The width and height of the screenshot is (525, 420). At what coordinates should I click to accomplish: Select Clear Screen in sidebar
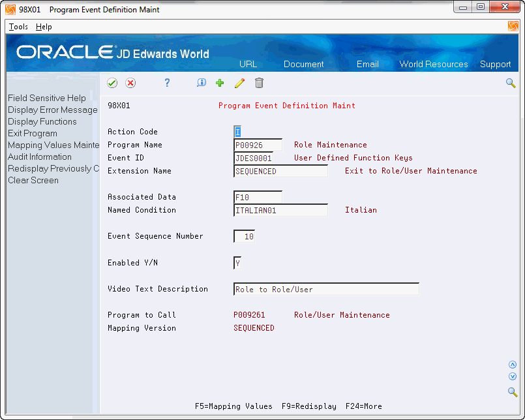pos(33,180)
